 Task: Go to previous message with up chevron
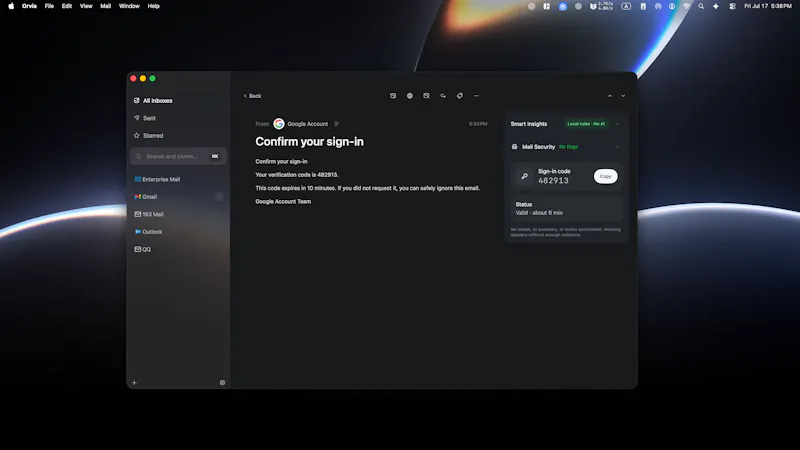click(610, 96)
